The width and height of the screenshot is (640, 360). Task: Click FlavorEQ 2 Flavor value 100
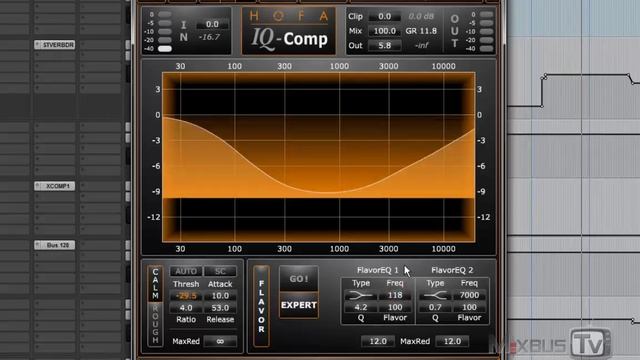click(469, 307)
